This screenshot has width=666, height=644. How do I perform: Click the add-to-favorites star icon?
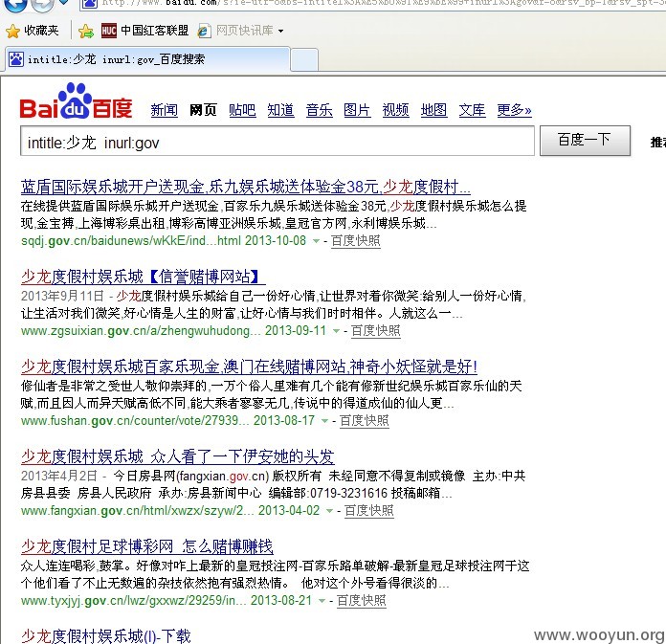point(86,31)
